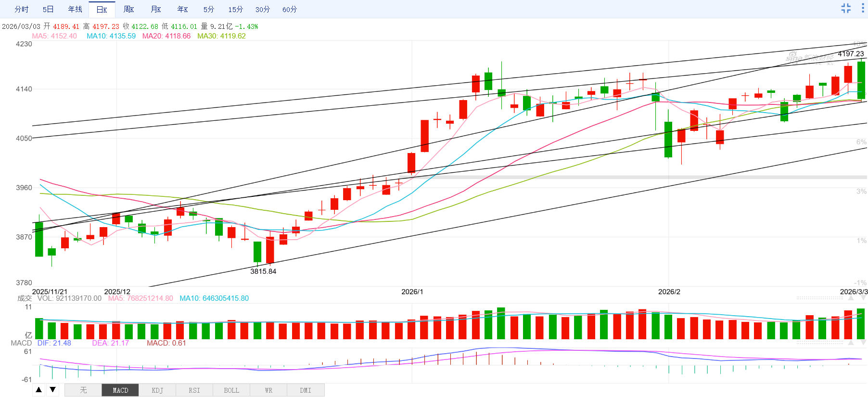
Task: Move MACD panel down with gray triangle
Action: tap(864, 343)
